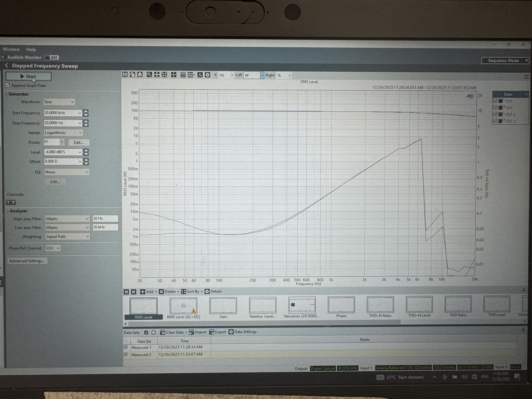Click the Start sweep button
Image resolution: width=532 pixels, height=399 pixels.
point(28,76)
